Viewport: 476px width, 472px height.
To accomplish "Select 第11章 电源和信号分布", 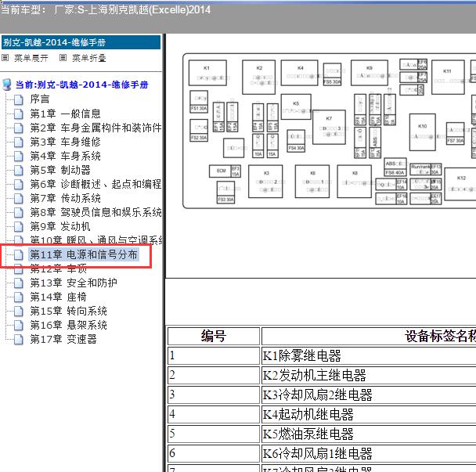I will point(84,254).
